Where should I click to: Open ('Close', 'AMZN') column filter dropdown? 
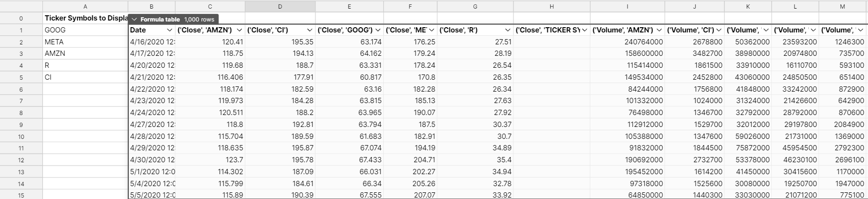(x=239, y=30)
